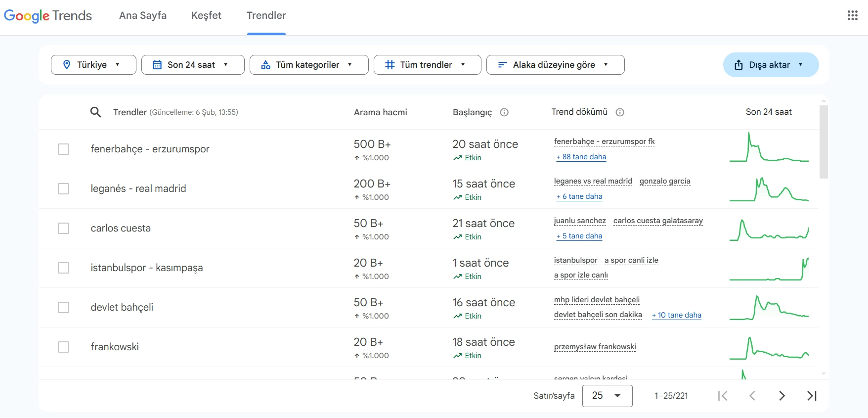Open the carlos cuesta galatasaray query
868x418 pixels.
(x=658, y=221)
